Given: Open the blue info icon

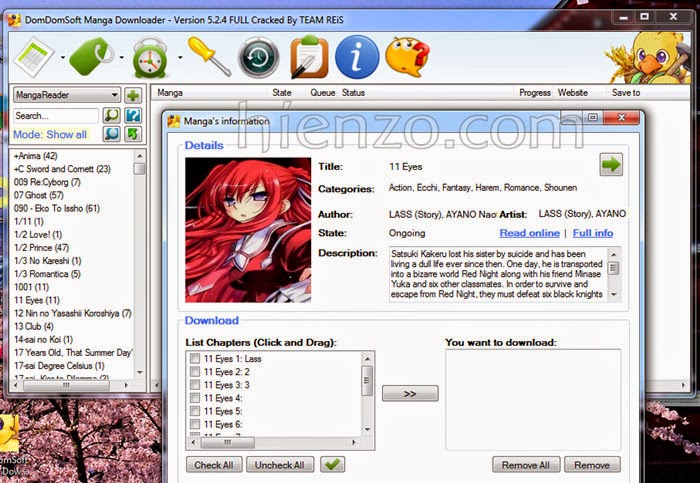Looking at the screenshot, I should (x=357, y=57).
